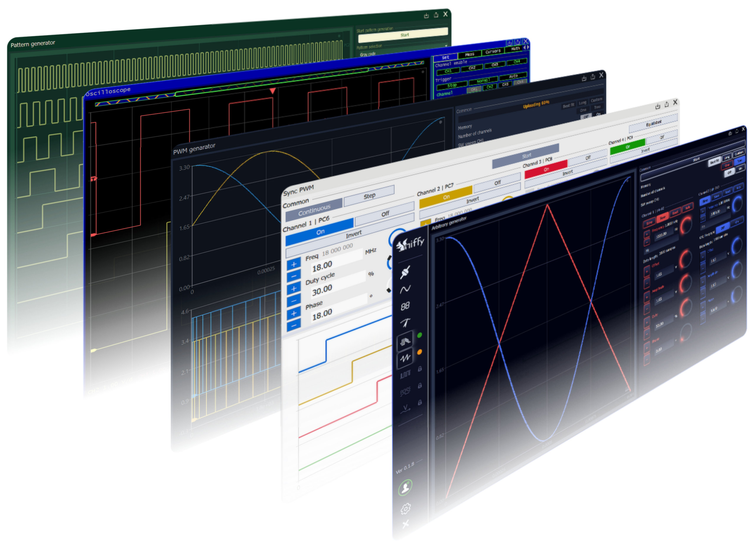Click the green user profile icon
756x548 pixels.
point(405,488)
